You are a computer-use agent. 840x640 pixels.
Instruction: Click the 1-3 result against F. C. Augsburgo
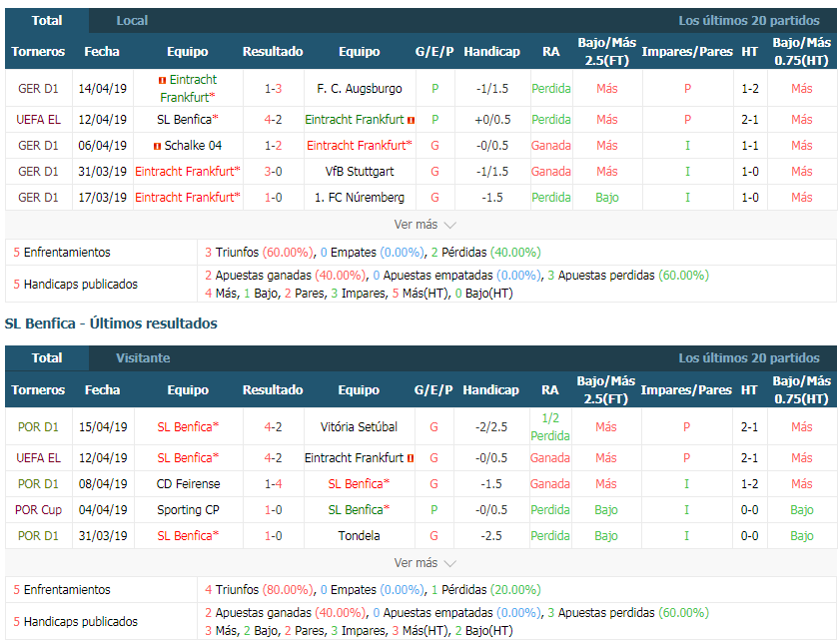coord(273,89)
